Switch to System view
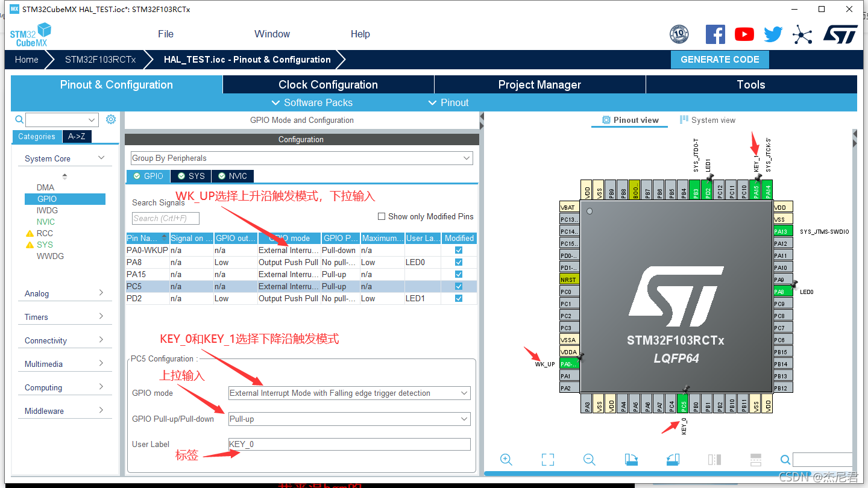The height and width of the screenshot is (488, 868). point(708,120)
